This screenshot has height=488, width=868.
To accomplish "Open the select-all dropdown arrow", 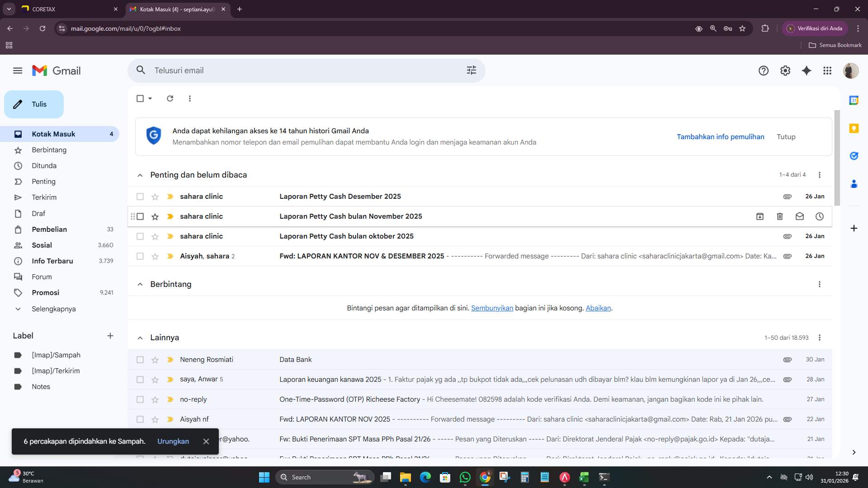I will (x=149, y=99).
